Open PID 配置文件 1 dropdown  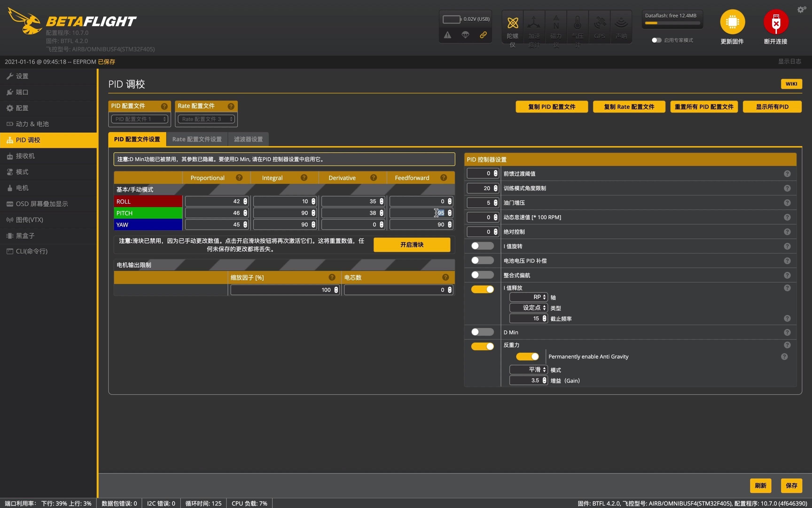click(140, 119)
